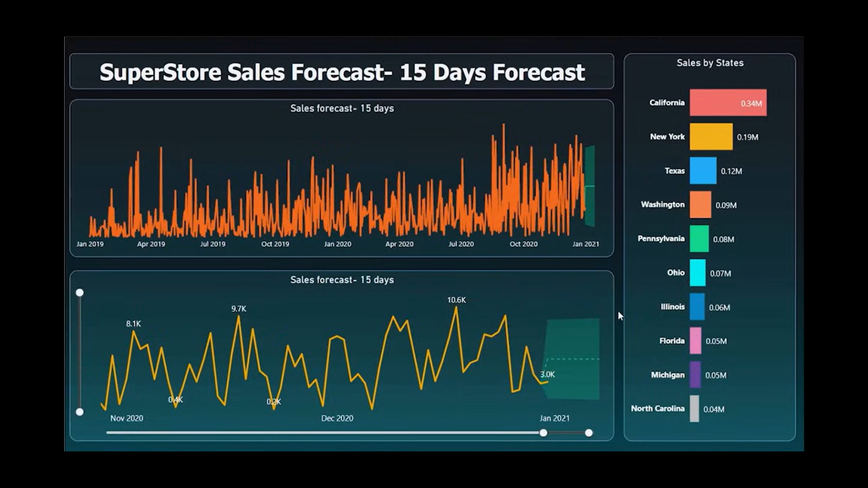The height and width of the screenshot is (488, 868).
Task: Click the Pennsylvania state label
Action: (x=661, y=239)
